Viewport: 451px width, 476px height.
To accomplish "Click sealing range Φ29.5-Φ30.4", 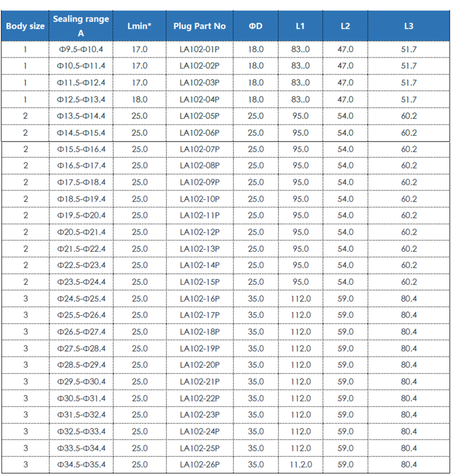I will [81, 381].
